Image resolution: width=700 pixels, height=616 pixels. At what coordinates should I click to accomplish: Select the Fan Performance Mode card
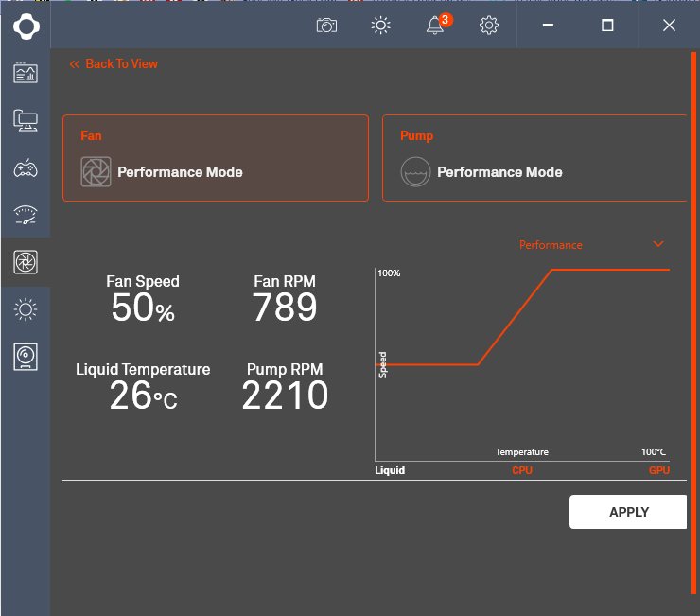point(215,158)
